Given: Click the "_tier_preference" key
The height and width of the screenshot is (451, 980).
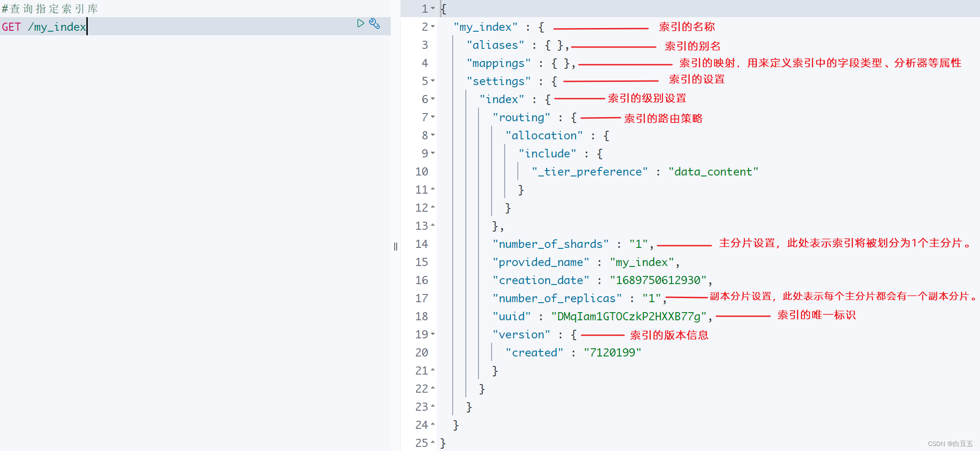Looking at the screenshot, I should [x=590, y=171].
